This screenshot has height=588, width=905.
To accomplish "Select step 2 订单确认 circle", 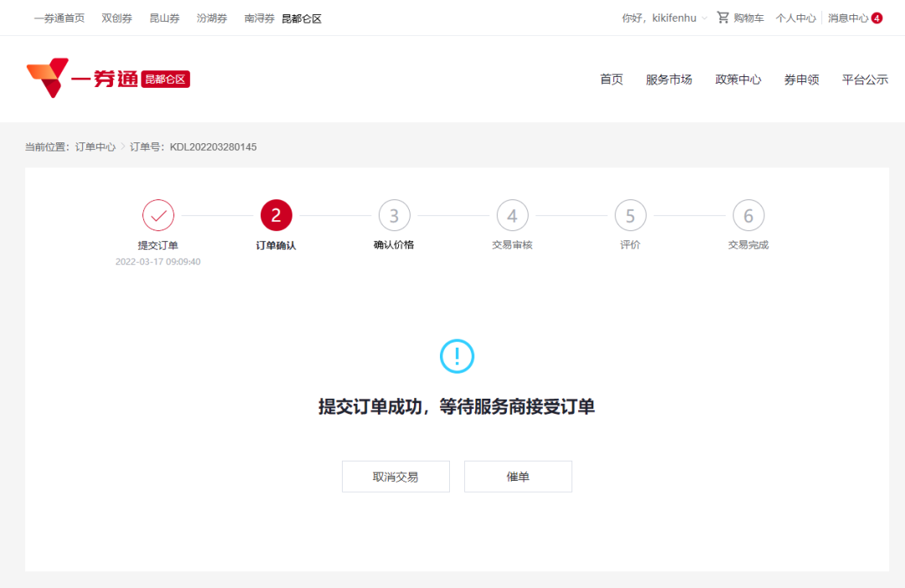I will pyautogui.click(x=277, y=215).
